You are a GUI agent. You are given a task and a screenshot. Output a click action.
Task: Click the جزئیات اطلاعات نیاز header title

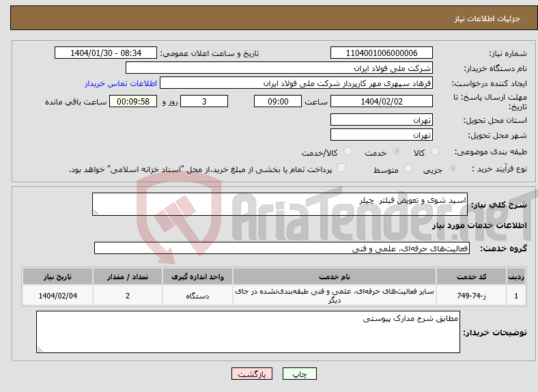(487, 18)
